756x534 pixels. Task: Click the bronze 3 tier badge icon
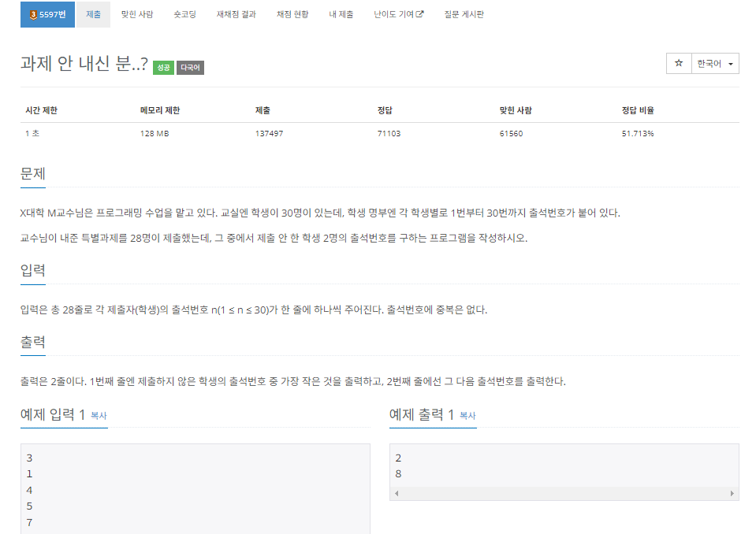click(x=33, y=15)
